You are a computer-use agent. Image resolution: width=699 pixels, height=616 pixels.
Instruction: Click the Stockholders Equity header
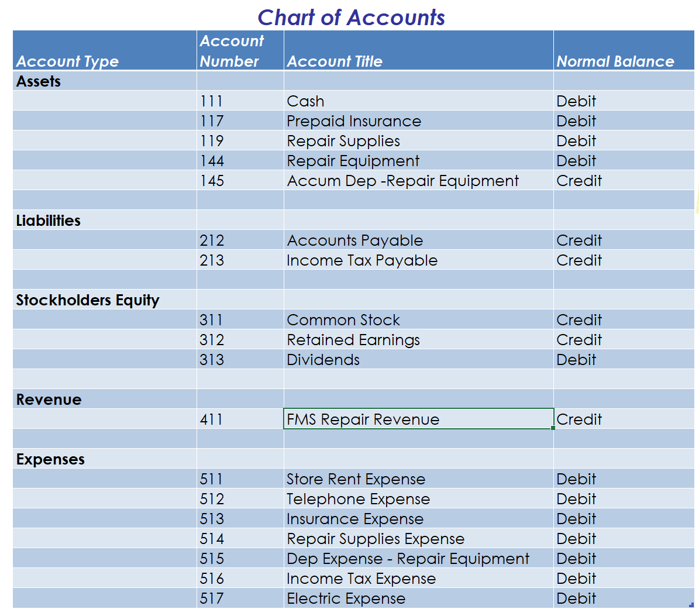87,300
